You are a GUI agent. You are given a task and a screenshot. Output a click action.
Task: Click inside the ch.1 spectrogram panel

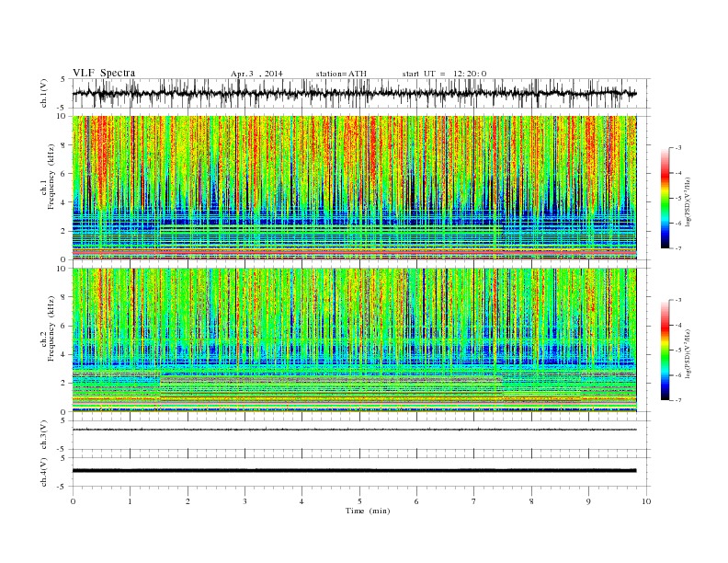[354, 188]
